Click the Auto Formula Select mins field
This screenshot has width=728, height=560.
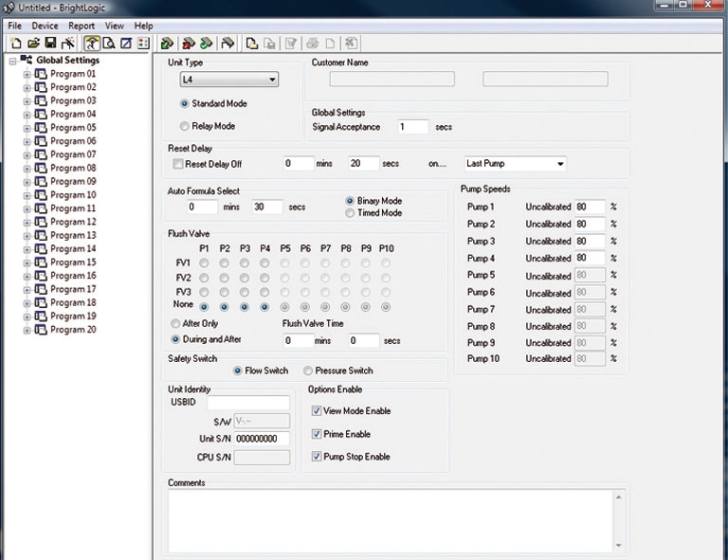point(203,207)
